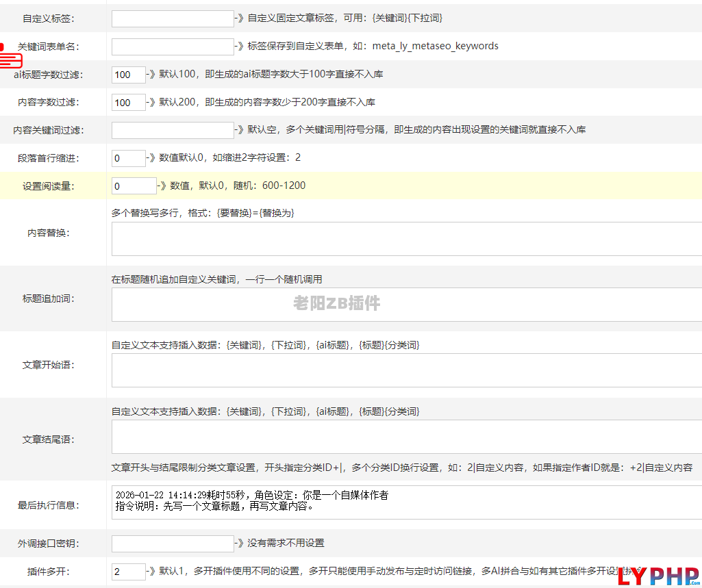Click the red floating icon at left edge
The width and height of the screenshot is (702, 588).
[x=10, y=55]
